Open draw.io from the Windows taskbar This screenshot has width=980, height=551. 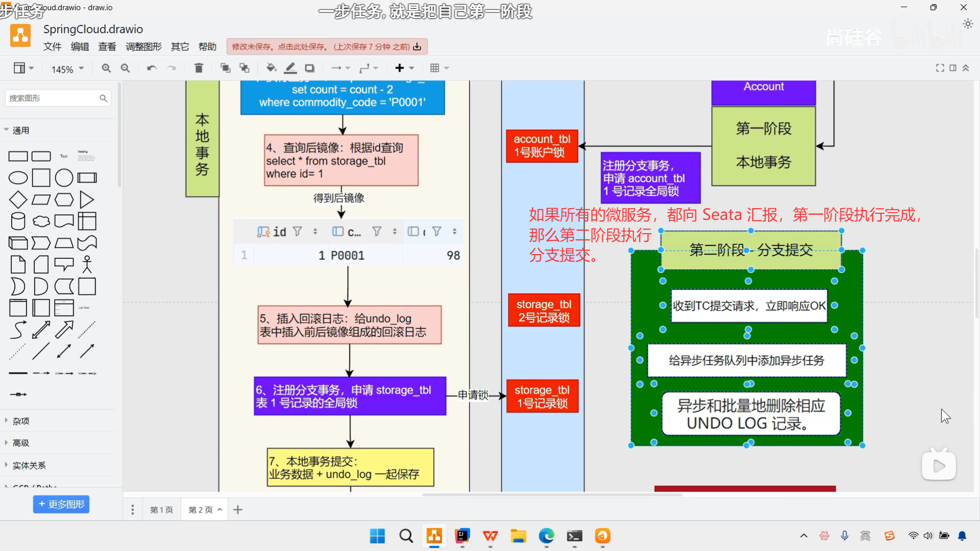click(x=434, y=536)
